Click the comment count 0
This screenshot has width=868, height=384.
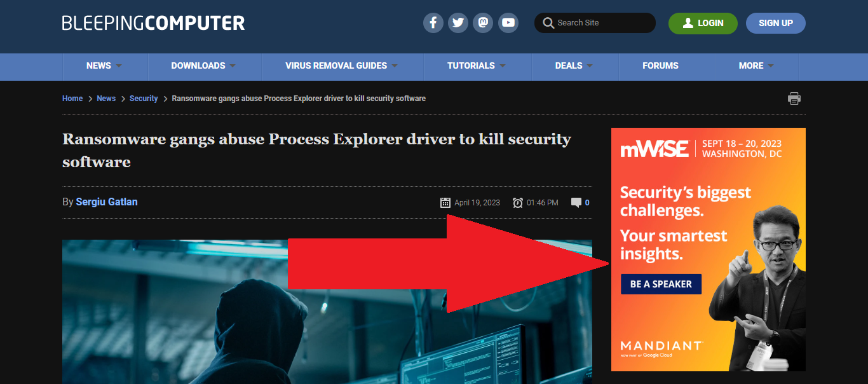587,203
